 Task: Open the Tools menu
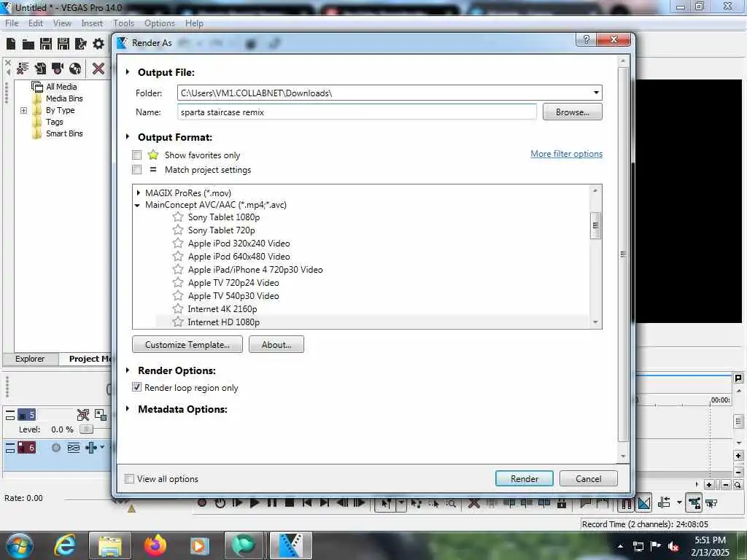tap(124, 23)
